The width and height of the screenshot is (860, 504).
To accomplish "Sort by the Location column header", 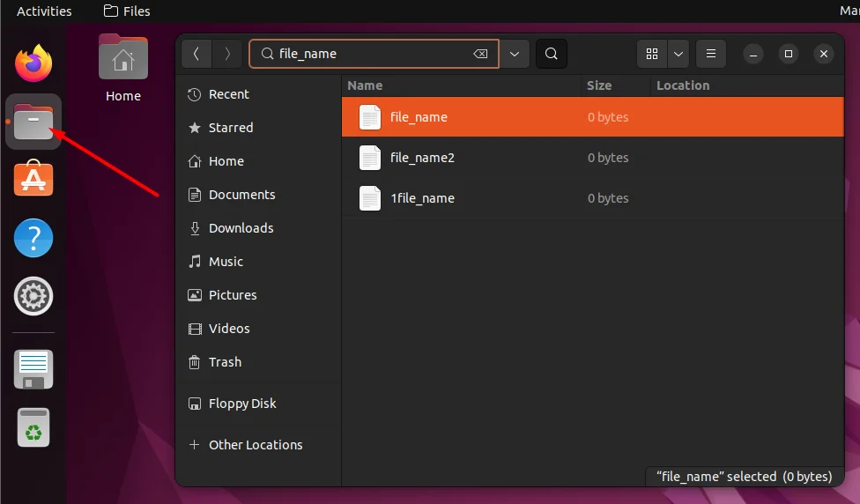I will (x=683, y=85).
